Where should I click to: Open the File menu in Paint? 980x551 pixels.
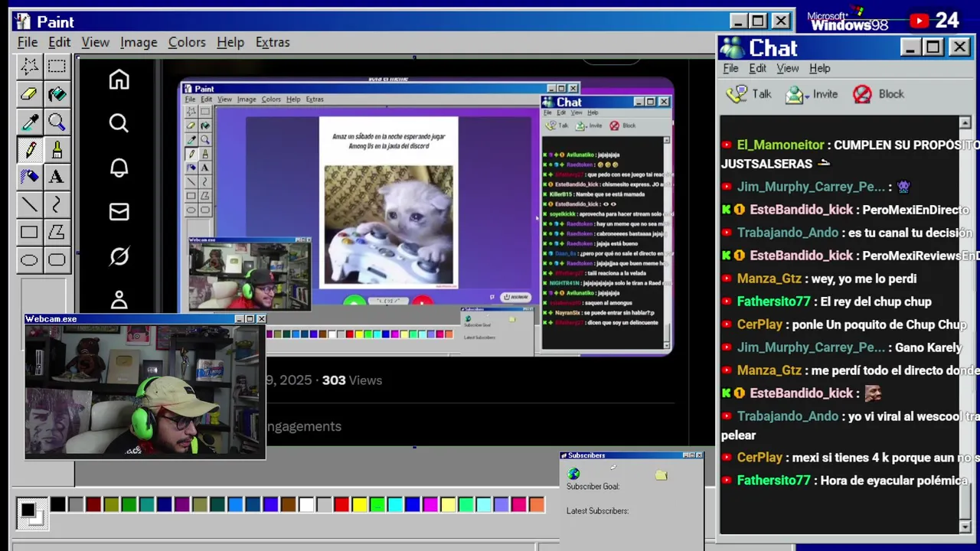pos(28,42)
